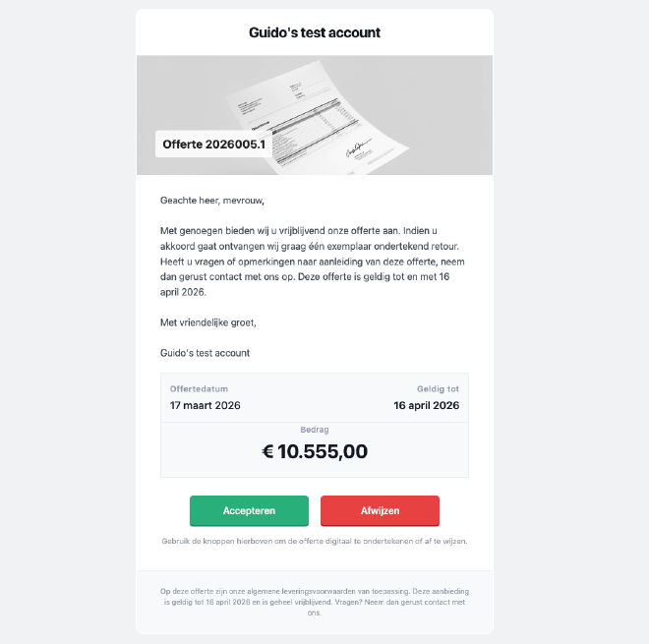Click the Offerte 2026005.1 label badge

pyautogui.click(x=213, y=144)
